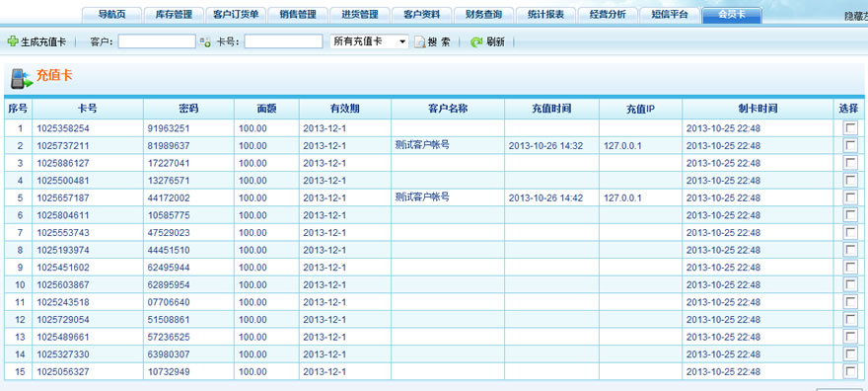Click the green refresh arrow icon
This screenshot has height=391, width=868.
pos(476,42)
